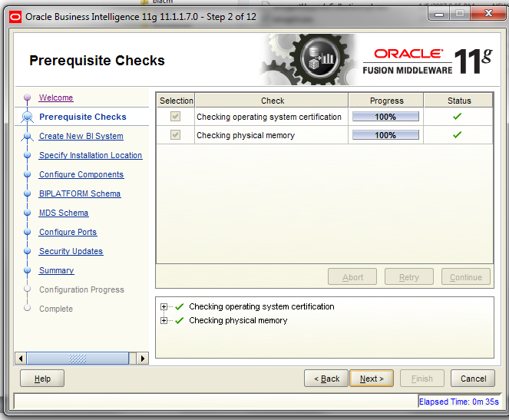
Task: Click the Specify Installation Location step bullet
Action: [28, 155]
